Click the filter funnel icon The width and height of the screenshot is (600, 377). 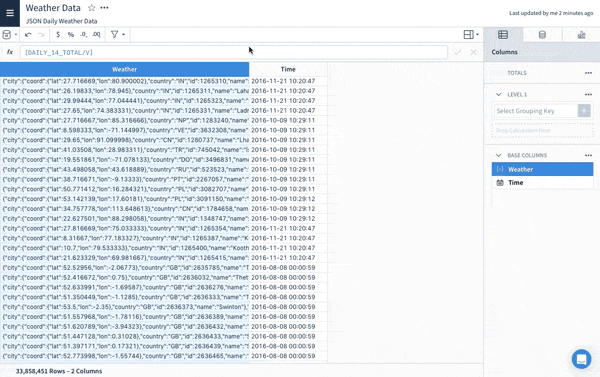click(x=114, y=34)
